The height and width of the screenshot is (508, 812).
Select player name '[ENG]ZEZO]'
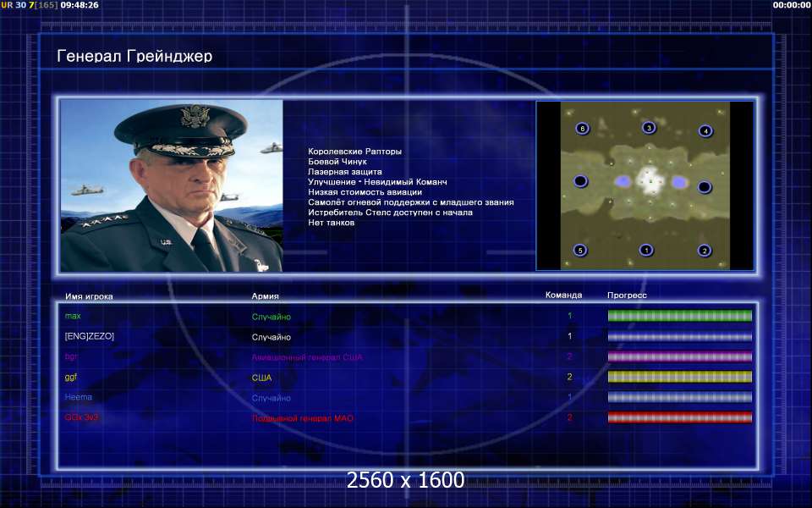[x=89, y=336]
